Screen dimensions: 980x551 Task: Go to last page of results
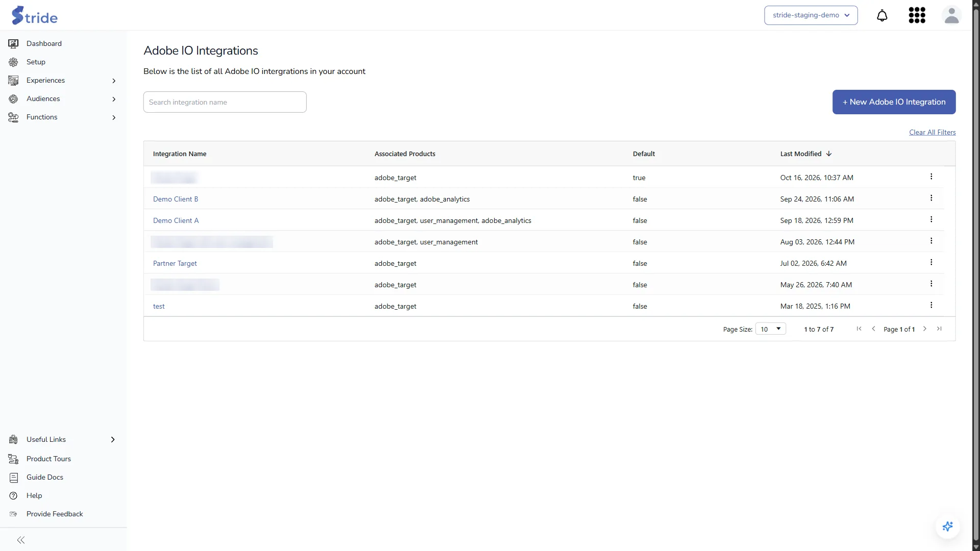tap(939, 329)
